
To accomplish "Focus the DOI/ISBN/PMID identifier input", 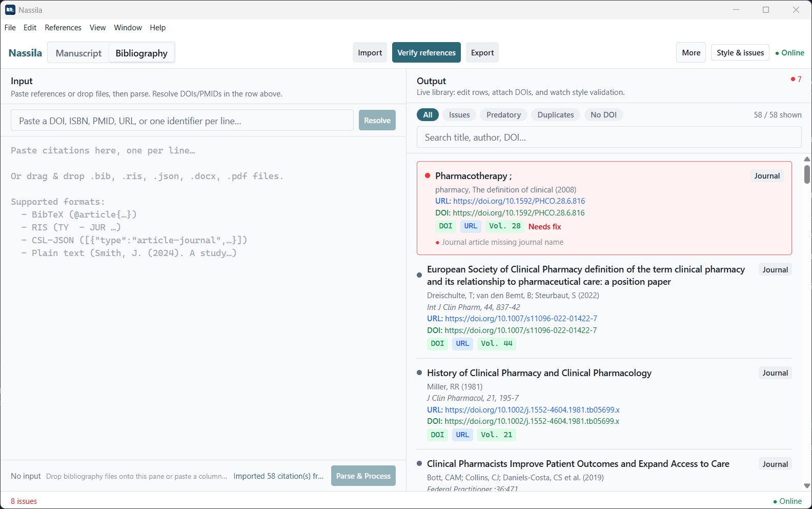I will 182,120.
